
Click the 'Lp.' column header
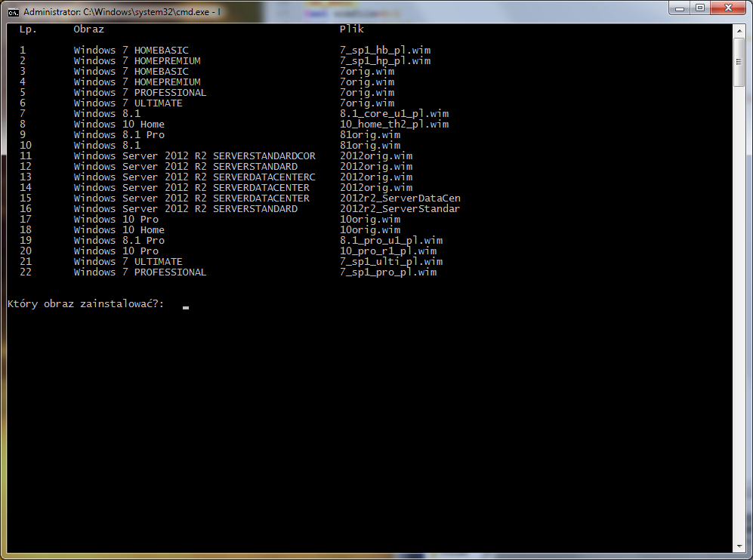[28, 29]
